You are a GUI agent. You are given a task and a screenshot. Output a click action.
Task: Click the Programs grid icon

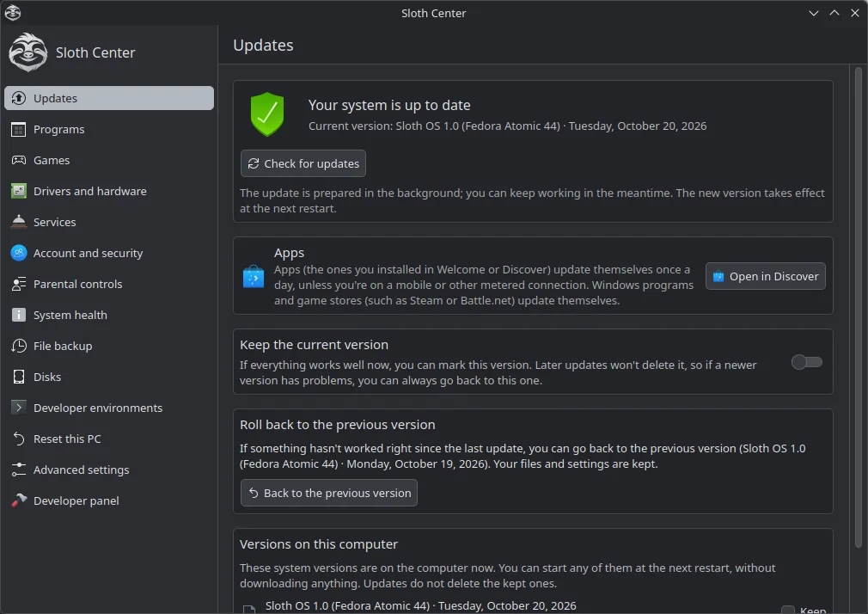click(19, 129)
